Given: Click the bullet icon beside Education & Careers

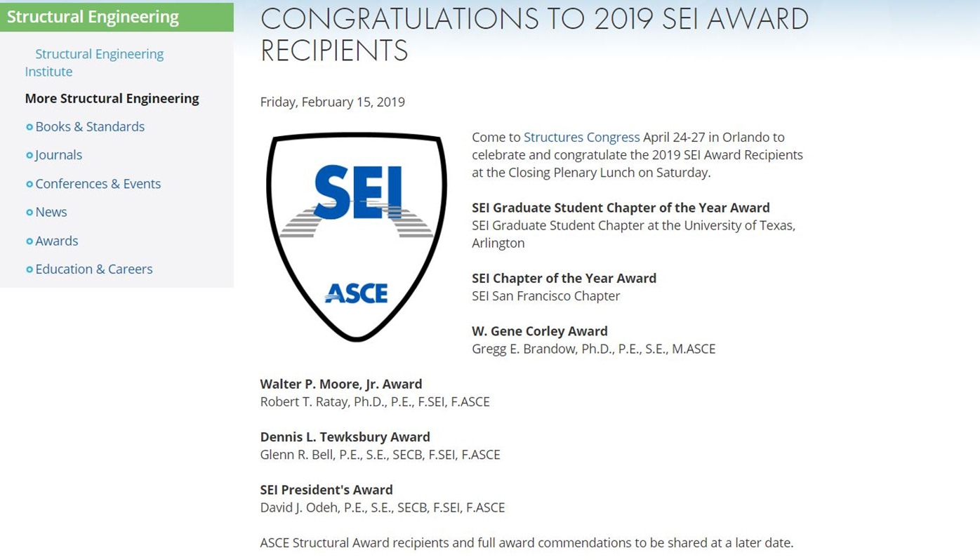Looking at the screenshot, I should pyautogui.click(x=29, y=269).
